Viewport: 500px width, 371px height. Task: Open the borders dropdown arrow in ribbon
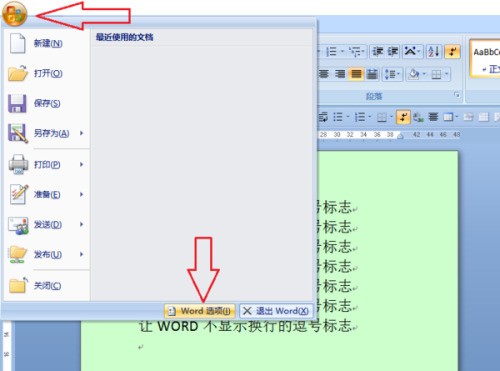tap(446, 74)
